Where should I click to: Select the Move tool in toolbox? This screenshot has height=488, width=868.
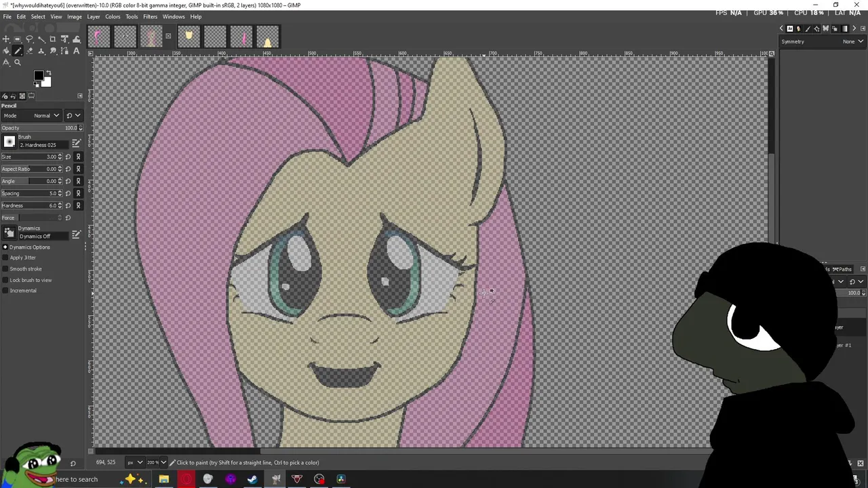point(6,39)
